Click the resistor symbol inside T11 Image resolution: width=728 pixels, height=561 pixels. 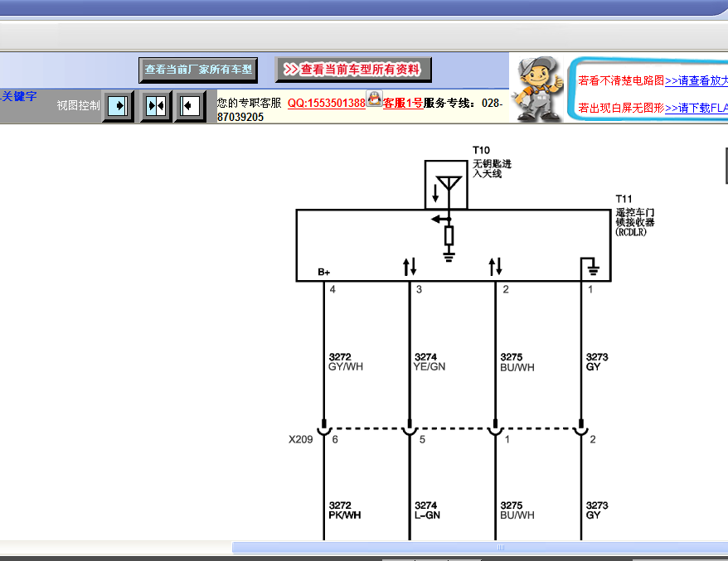pos(449,235)
